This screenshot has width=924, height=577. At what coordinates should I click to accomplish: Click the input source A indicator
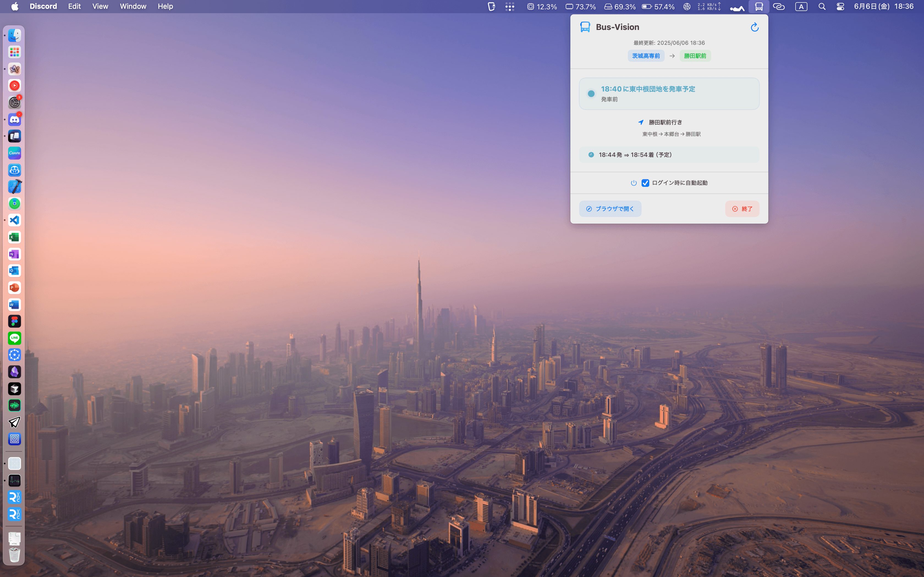coord(801,7)
